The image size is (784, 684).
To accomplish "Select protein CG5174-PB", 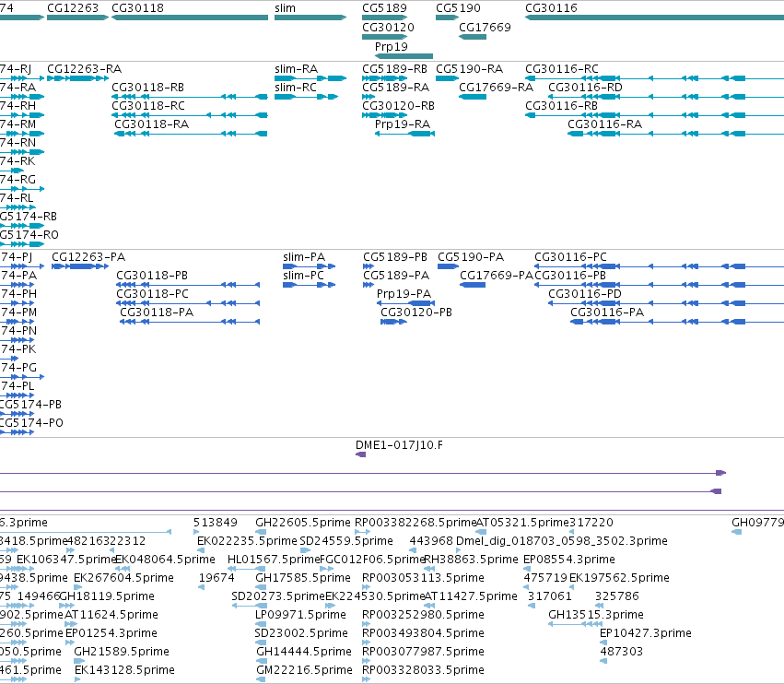I will pyautogui.click(x=30, y=405).
